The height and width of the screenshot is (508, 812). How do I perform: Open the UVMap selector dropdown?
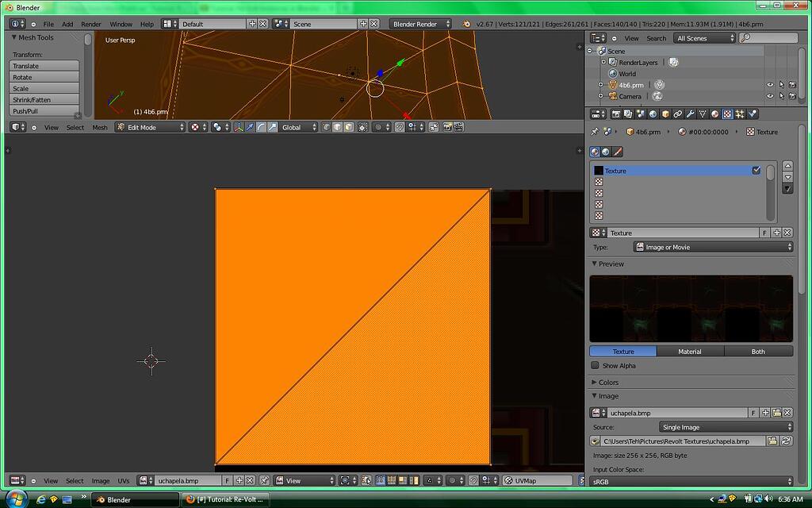pos(538,480)
